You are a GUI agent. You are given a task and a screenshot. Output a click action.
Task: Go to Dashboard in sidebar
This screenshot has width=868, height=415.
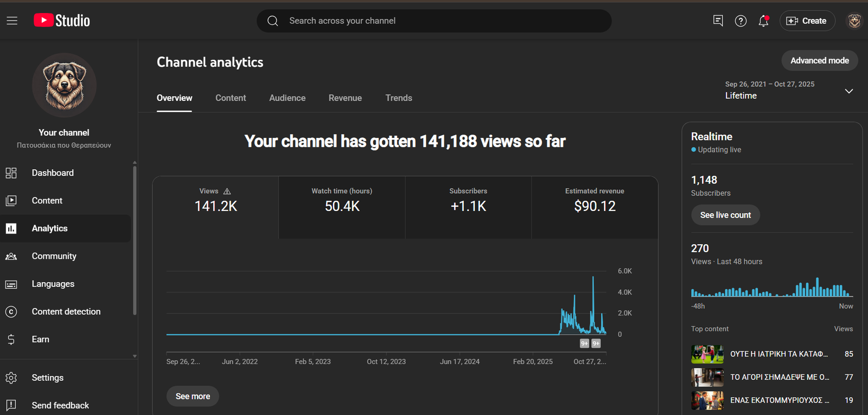53,173
